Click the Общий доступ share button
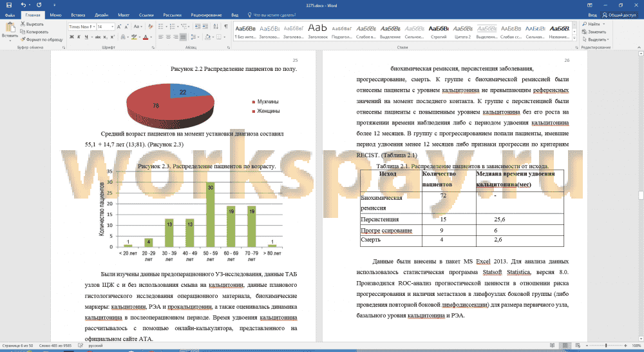 619,15
